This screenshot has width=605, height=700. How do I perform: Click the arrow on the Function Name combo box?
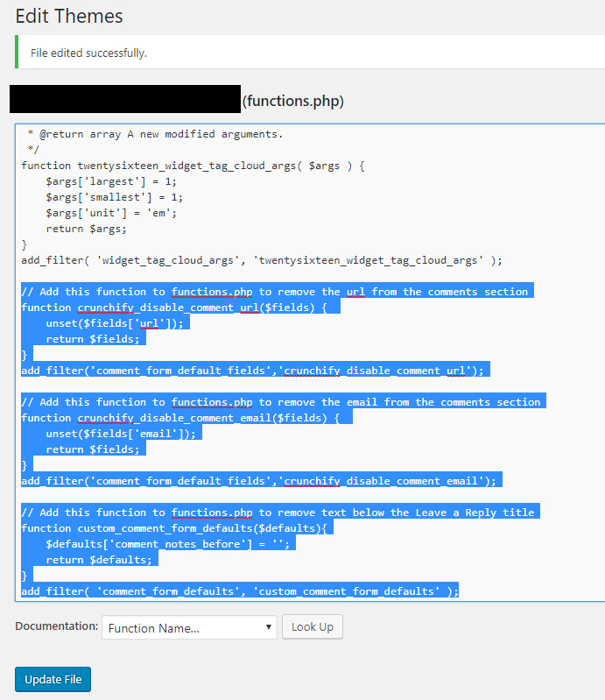[x=268, y=627]
